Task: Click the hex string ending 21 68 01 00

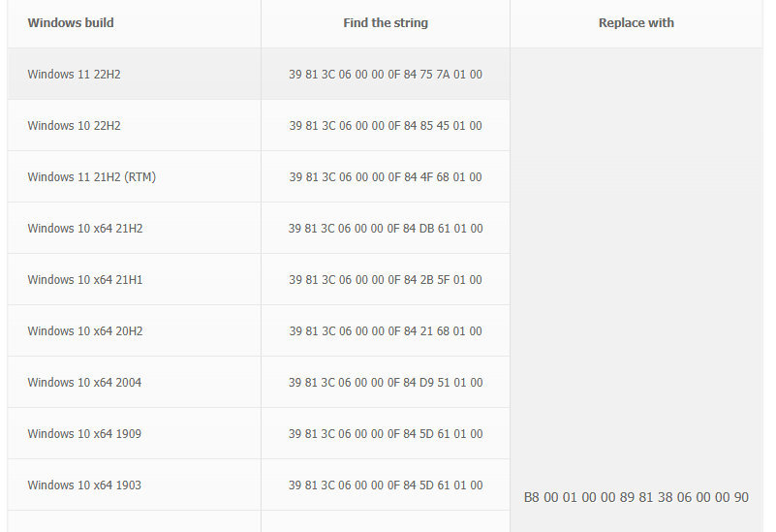Action: pos(386,331)
